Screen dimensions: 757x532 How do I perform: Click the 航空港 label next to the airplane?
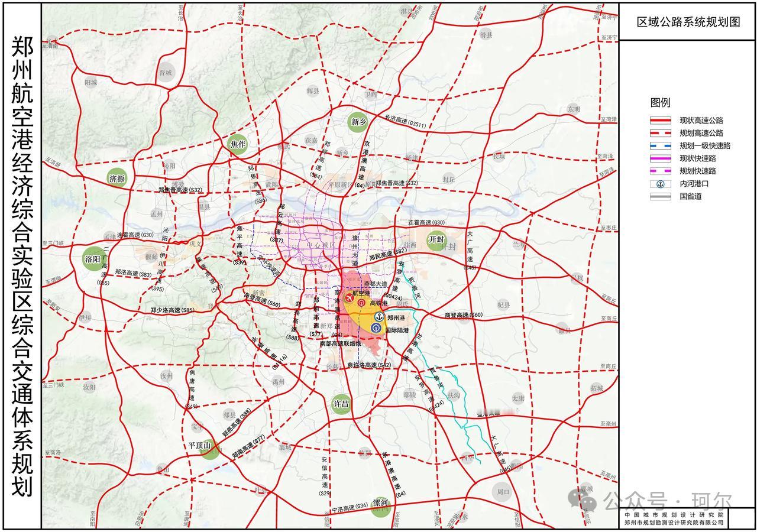(x=361, y=293)
